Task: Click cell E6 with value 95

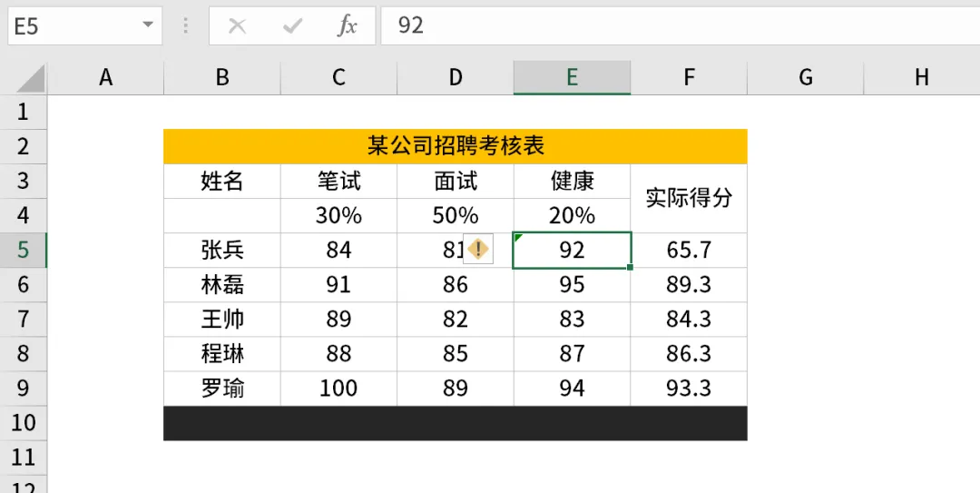Action: coord(572,285)
